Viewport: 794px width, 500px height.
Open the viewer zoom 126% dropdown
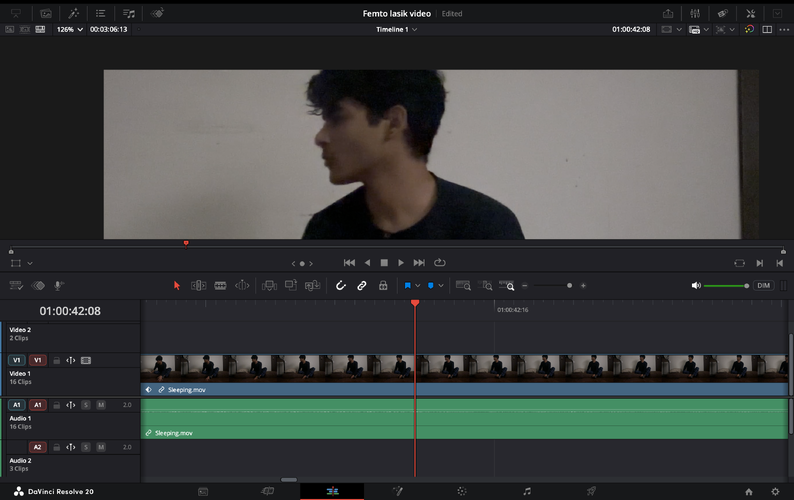70,29
